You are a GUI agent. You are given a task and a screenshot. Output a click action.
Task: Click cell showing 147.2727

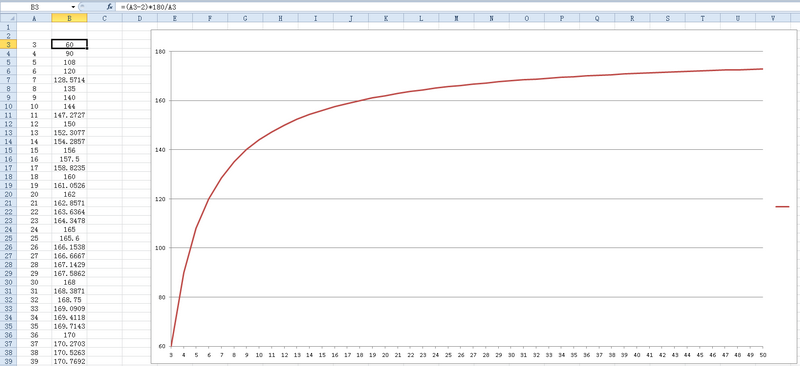[69, 115]
